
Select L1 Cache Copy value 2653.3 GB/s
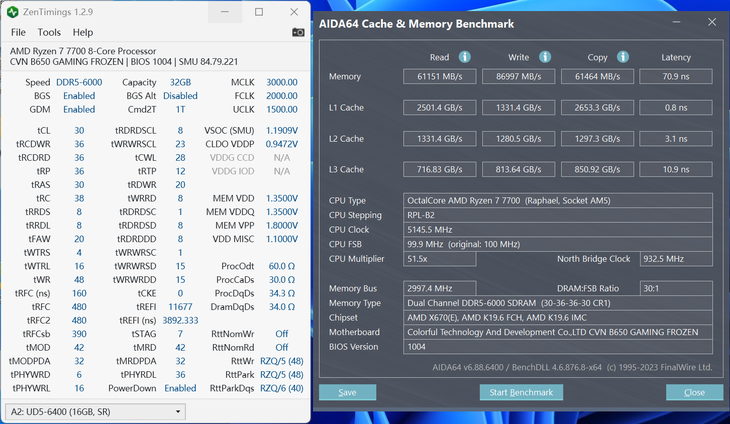[x=597, y=108]
